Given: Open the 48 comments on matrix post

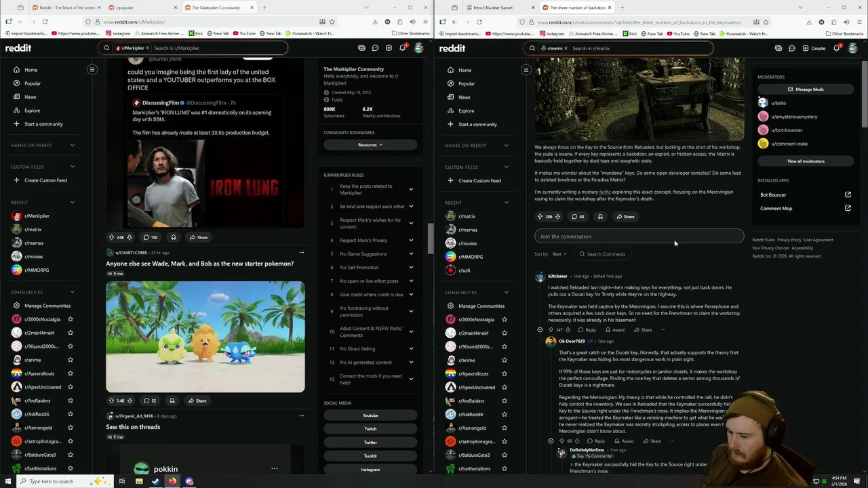Looking at the screenshot, I should [x=578, y=217].
